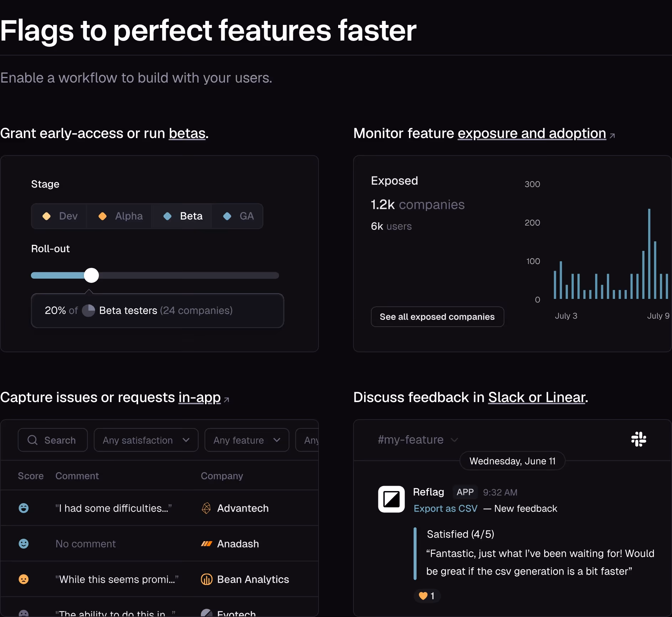Click the orange sad face score icon
This screenshot has height=617, width=672.
[x=23, y=579]
